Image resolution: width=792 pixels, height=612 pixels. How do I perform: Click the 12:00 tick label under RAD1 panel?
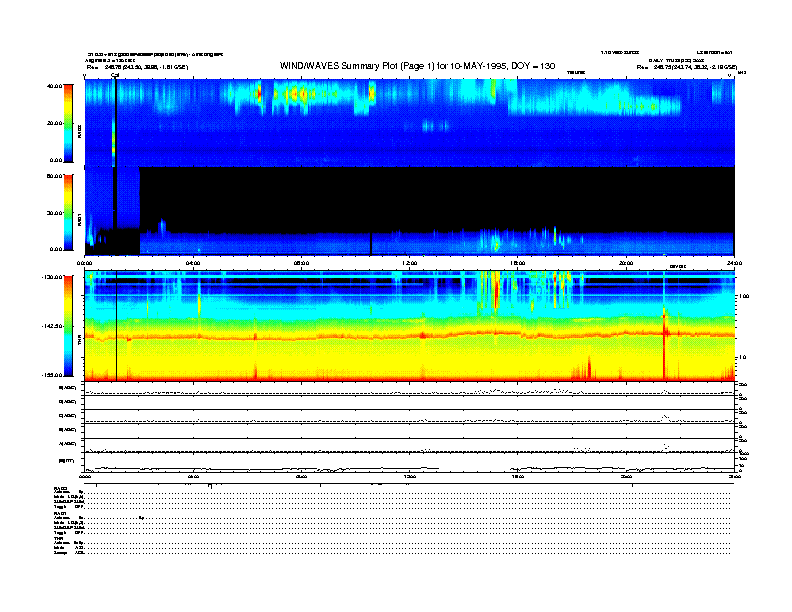tap(410, 263)
